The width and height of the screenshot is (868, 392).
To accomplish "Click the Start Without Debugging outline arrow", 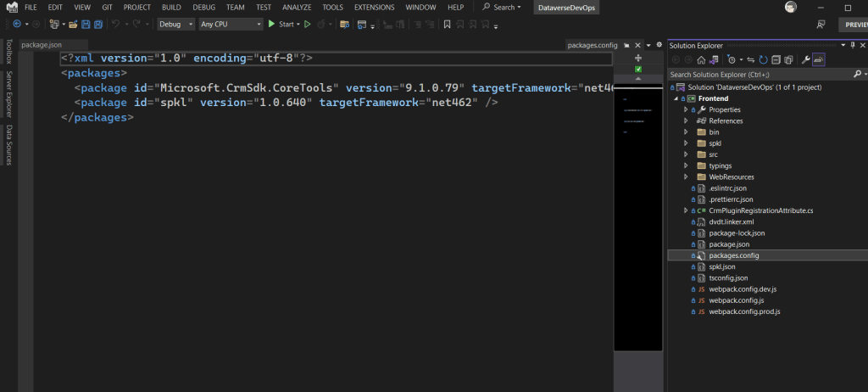I will coord(308,24).
